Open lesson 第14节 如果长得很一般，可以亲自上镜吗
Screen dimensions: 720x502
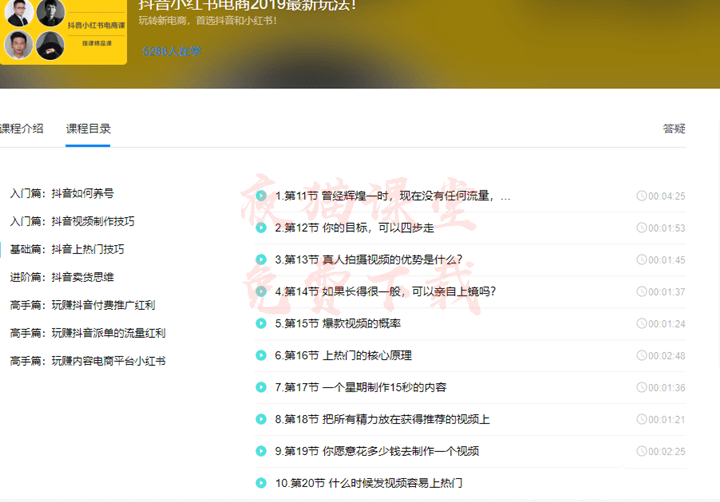(385, 292)
